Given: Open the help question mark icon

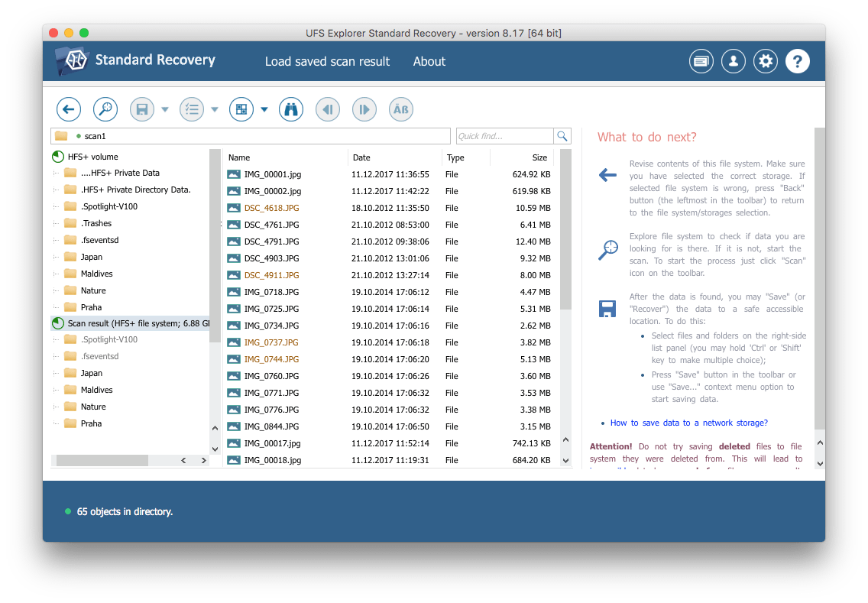Looking at the screenshot, I should [798, 61].
